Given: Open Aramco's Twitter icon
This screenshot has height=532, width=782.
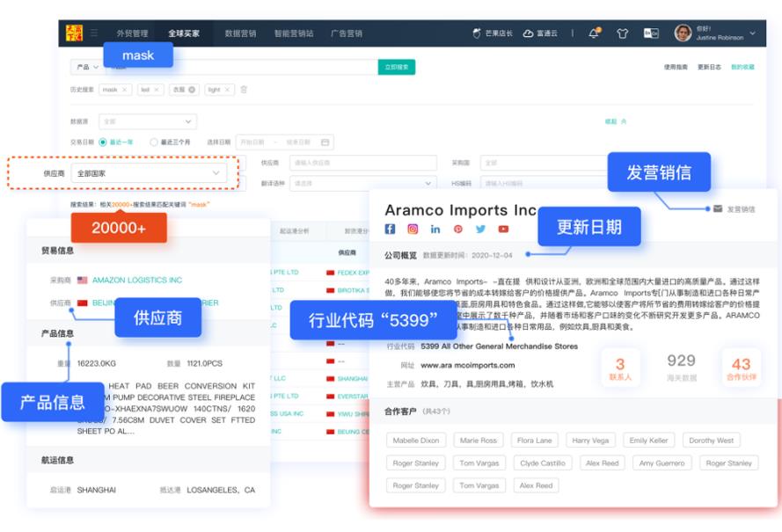Looking at the screenshot, I should [481, 229].
